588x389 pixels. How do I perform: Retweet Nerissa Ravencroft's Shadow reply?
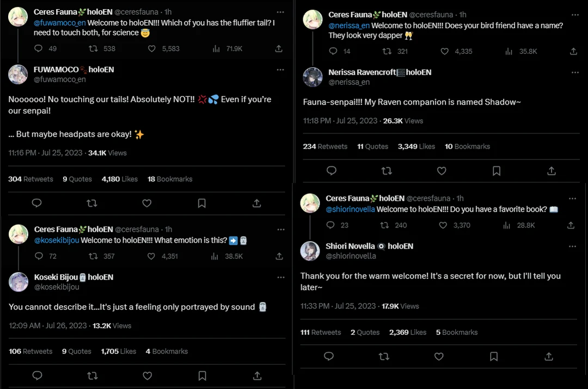387,171
